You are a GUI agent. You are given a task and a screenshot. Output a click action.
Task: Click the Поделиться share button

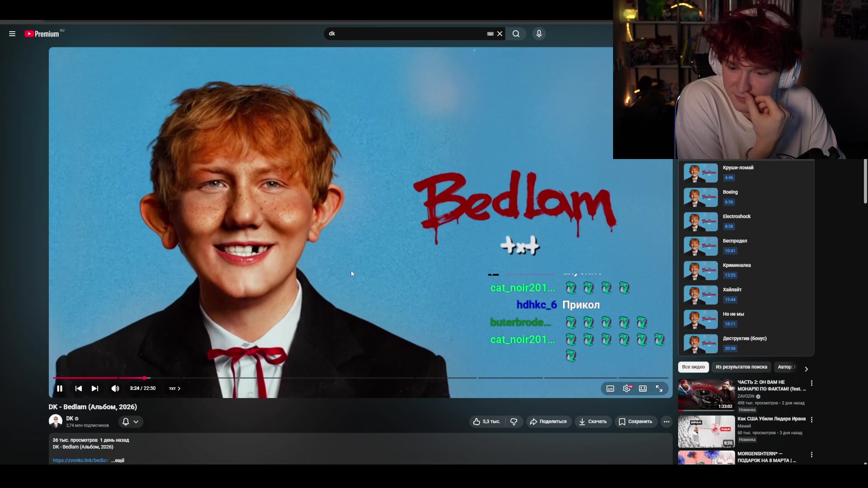point(548,422)
